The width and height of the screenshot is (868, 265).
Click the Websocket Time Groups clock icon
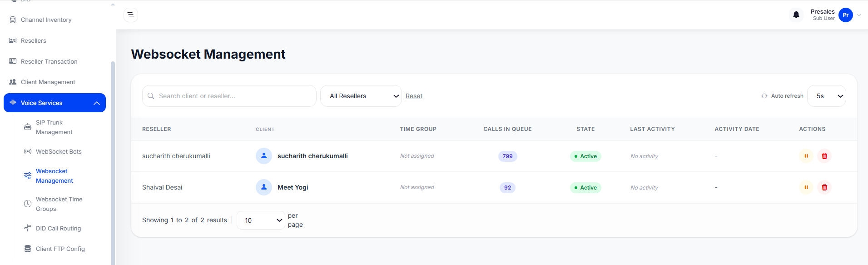point(28,204)
